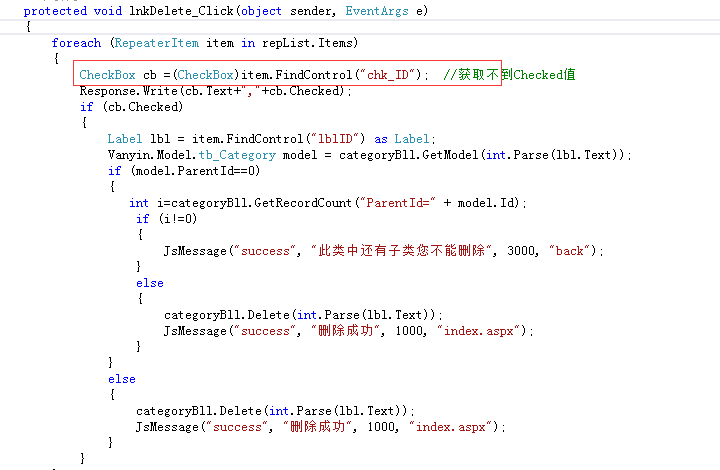The height and width of the screenshot is (470, 720).
Task: Click the "back" string literal
Action: (x=569, y=251)
